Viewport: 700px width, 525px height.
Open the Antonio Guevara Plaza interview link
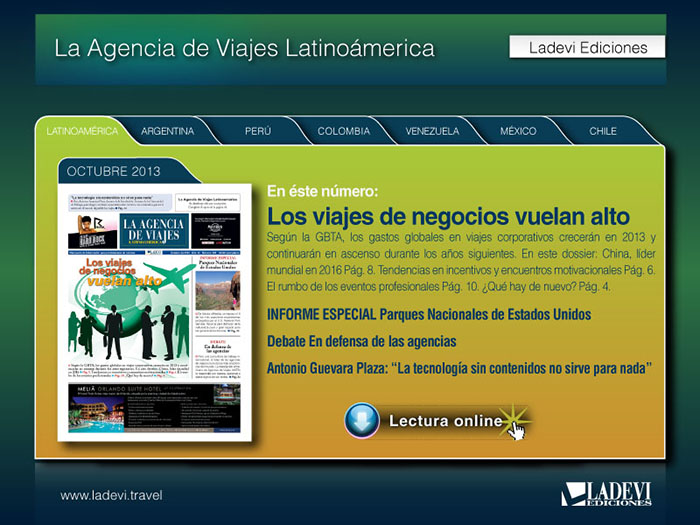coord(459,368)
